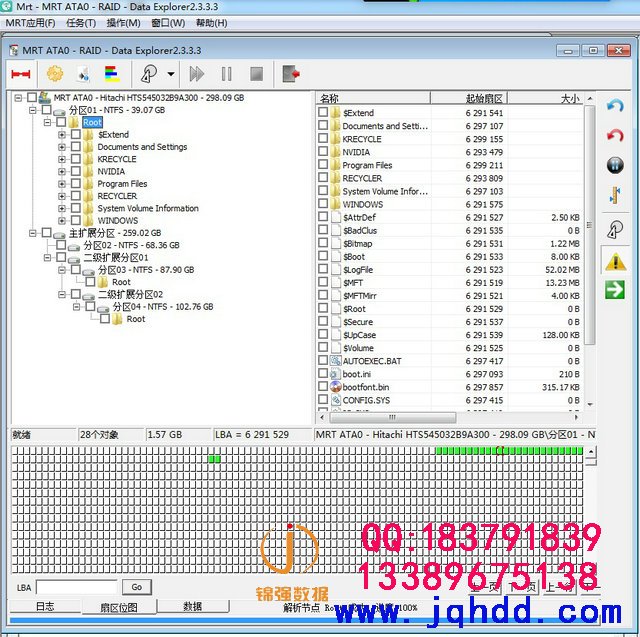This screenshot has width=640, height=637.
Task: Click the stop square toolbar button
Action: 256,74
